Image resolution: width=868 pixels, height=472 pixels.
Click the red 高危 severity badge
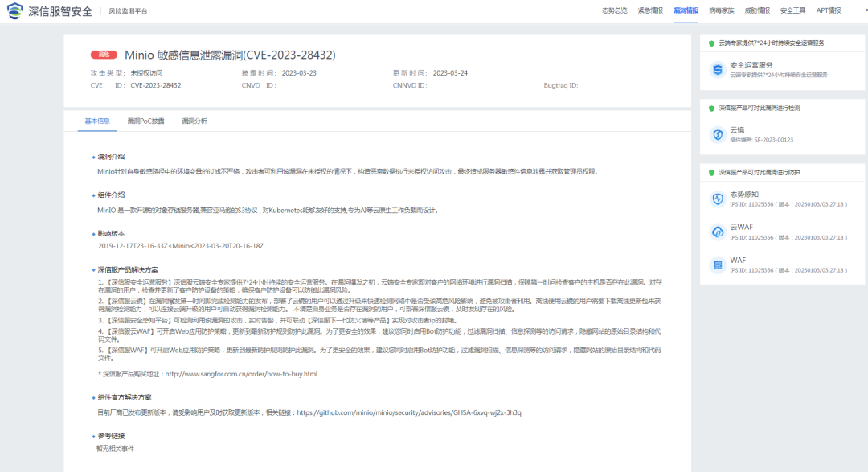coord(104,55)
